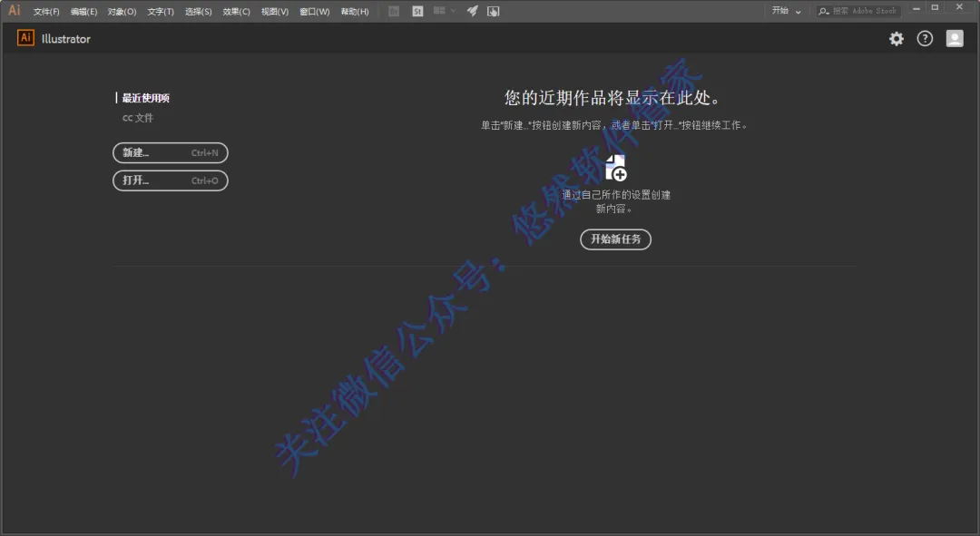Click the Ai logo in menu bar

15,10
